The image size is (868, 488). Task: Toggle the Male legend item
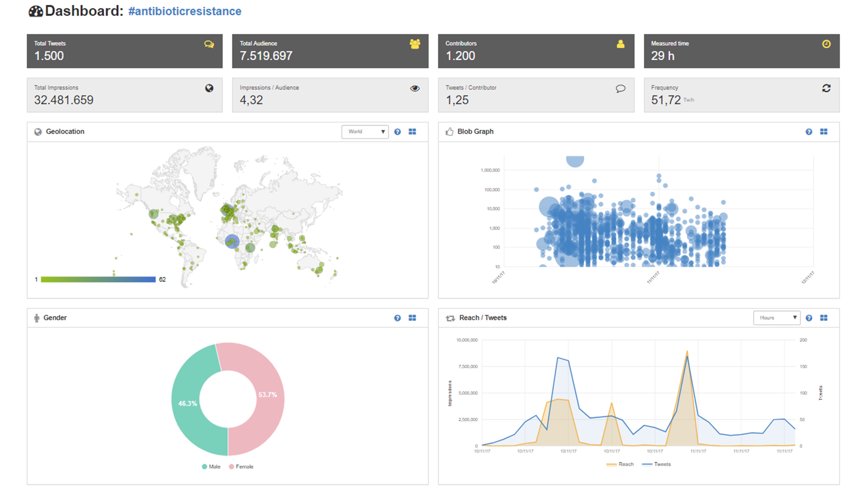[211, 467]
